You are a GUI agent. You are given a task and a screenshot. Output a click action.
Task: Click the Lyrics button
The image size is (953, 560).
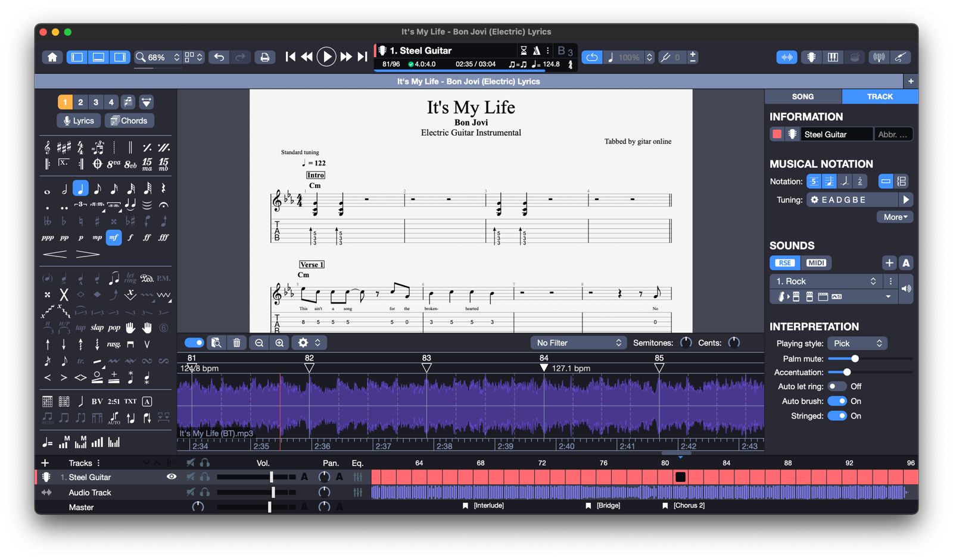pos(79,120)
